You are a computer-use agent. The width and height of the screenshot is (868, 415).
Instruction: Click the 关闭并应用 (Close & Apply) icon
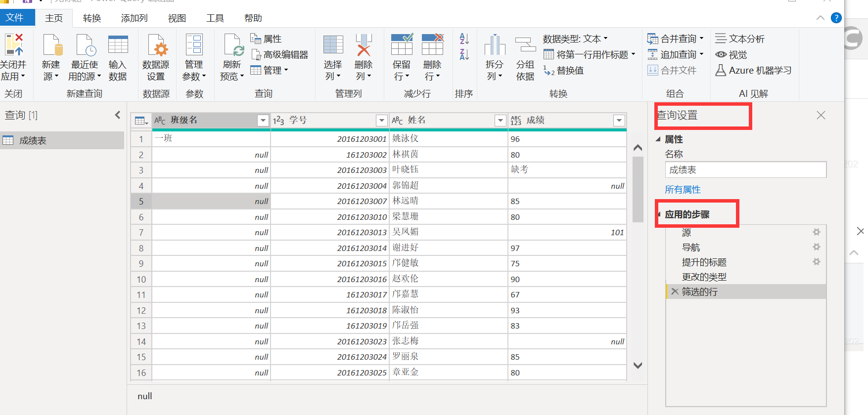click(14, 45)
